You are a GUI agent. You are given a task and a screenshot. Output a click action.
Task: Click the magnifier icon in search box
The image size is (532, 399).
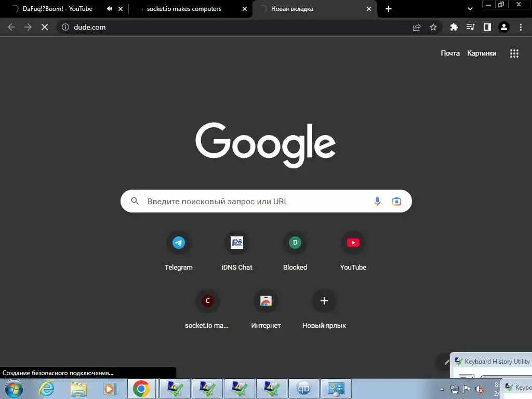[x=135, y=201]
